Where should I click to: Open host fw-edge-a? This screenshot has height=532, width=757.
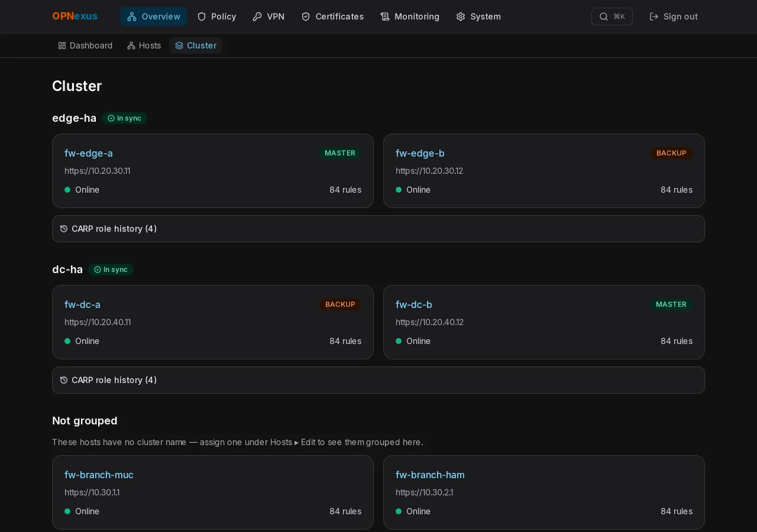click(89, 153)
